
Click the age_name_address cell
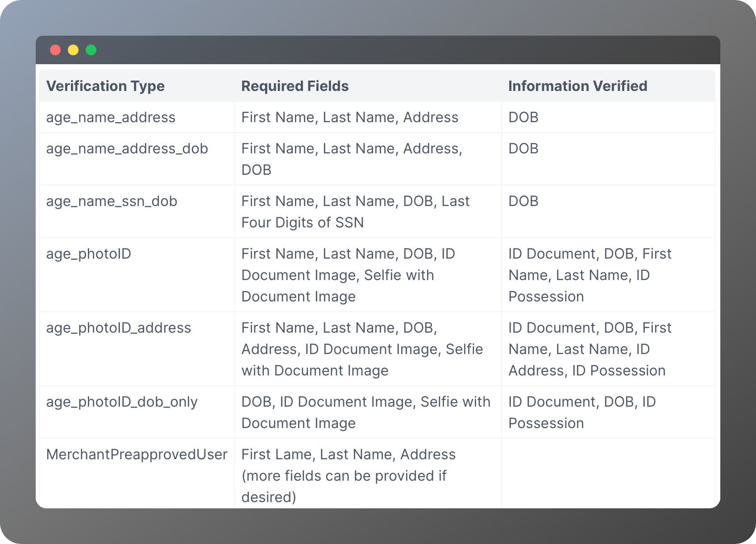tap(137, 117)
